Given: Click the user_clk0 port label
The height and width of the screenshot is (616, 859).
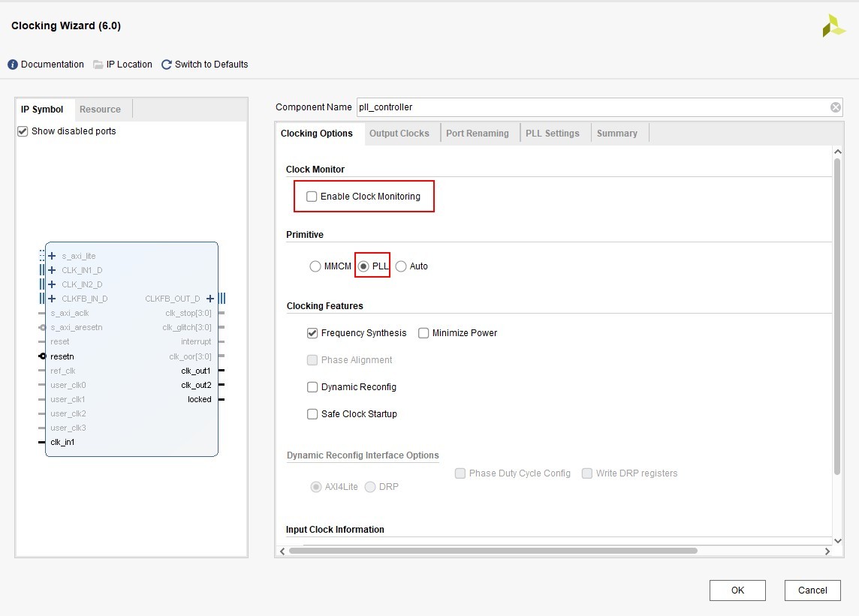Looking at the screenshot, I should (x=68, y=385).
